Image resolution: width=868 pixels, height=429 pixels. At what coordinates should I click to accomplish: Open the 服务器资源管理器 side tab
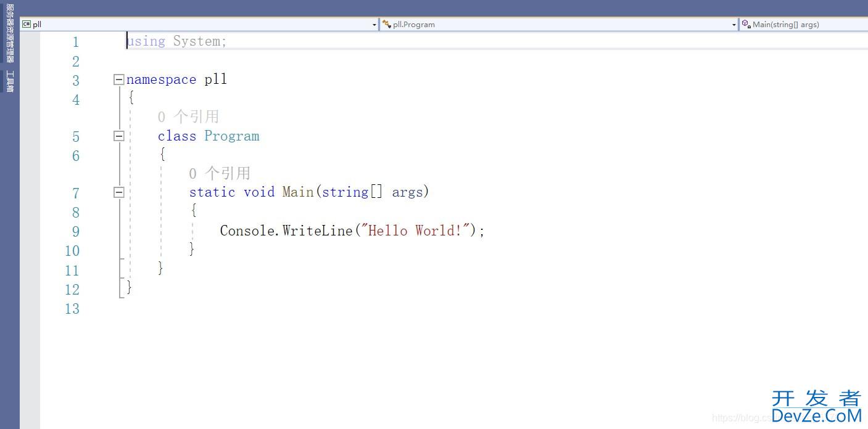click(x=10, y=33)
